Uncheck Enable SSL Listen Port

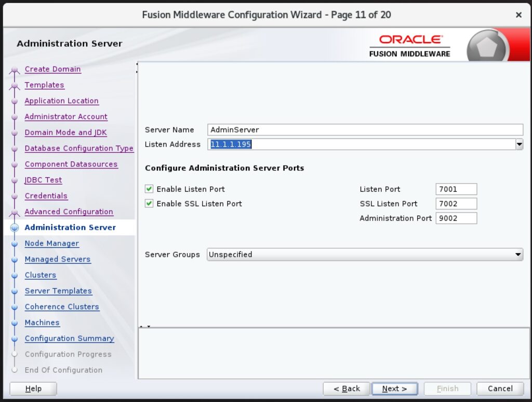(149, 203)
